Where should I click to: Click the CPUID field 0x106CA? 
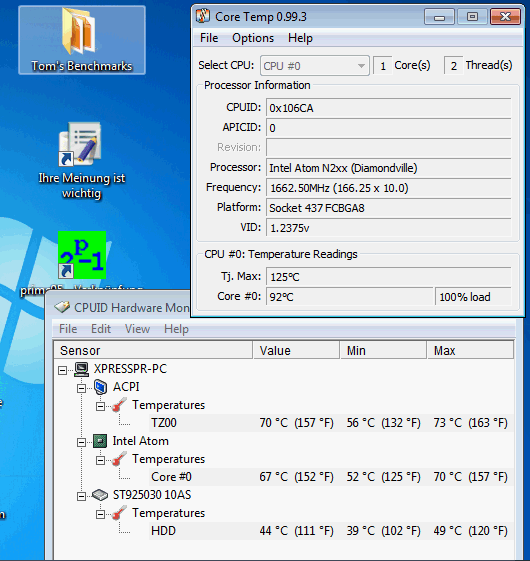(x=389, y=108)
